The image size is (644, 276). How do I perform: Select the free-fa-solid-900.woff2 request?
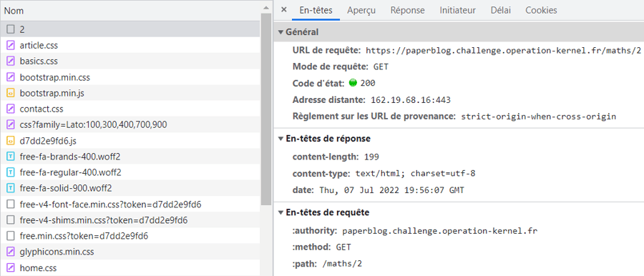[x=130, y=189]
